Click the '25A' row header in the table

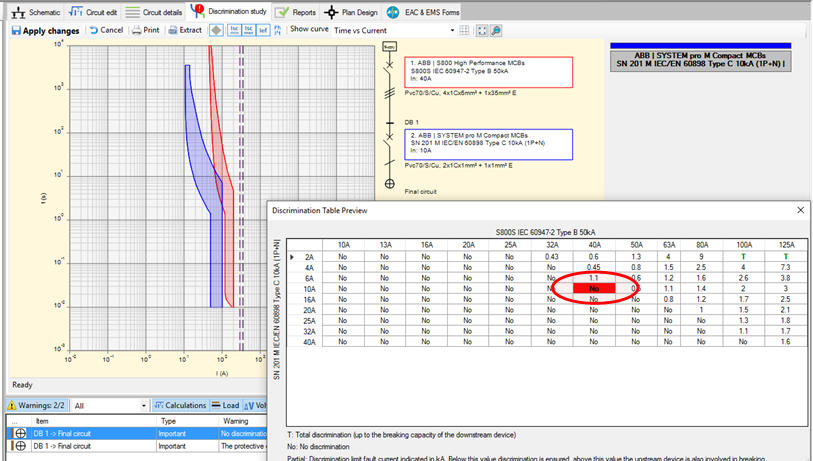tap(309, 320)
